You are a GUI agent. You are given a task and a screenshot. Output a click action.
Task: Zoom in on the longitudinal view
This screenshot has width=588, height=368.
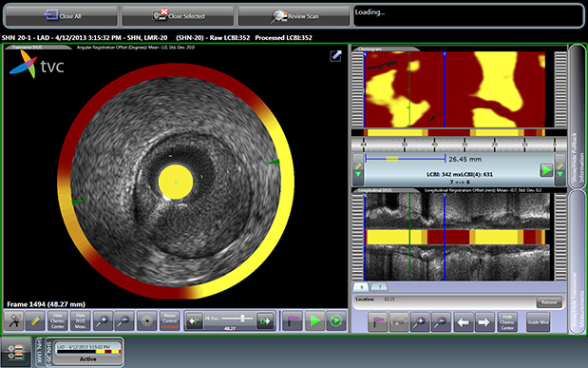pyautogui.click(x=420, y=322)
